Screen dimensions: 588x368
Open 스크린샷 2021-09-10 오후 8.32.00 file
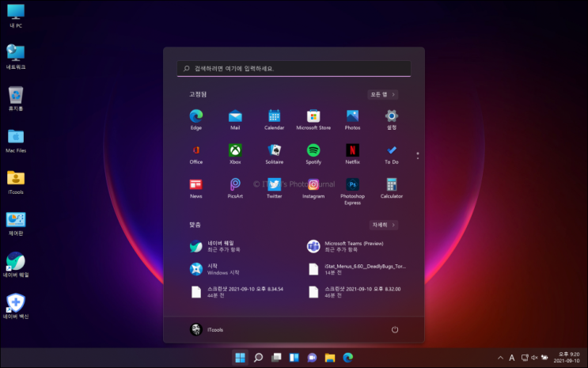[x=356, y=292]
